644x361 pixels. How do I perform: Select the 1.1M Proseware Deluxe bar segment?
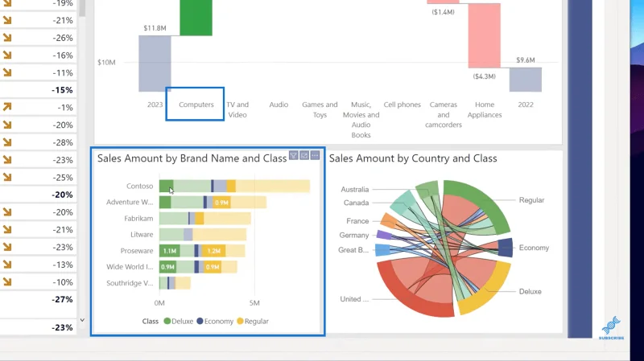[x=170, y=251]
